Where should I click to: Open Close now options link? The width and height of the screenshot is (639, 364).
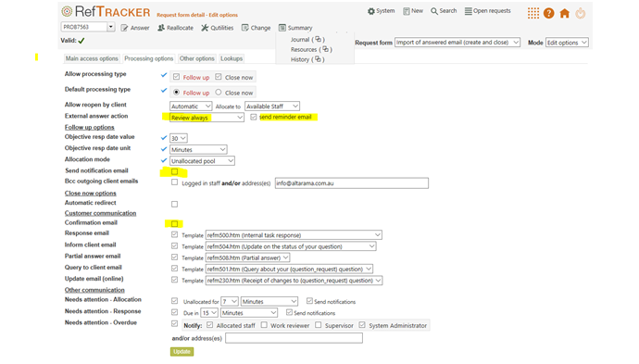click(x=91, y=194)
